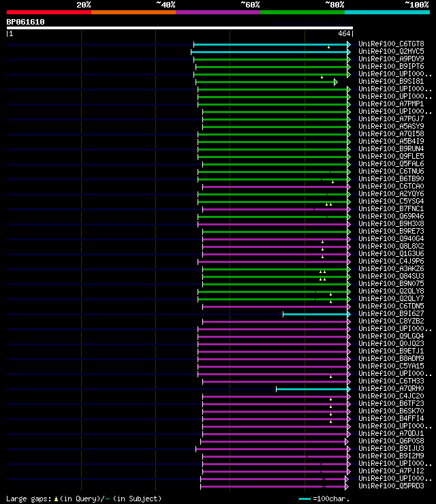Select the UniRef100_Q9FLE5 label
Viewport: 436px width, 504px height.
(x=391, y=156)
